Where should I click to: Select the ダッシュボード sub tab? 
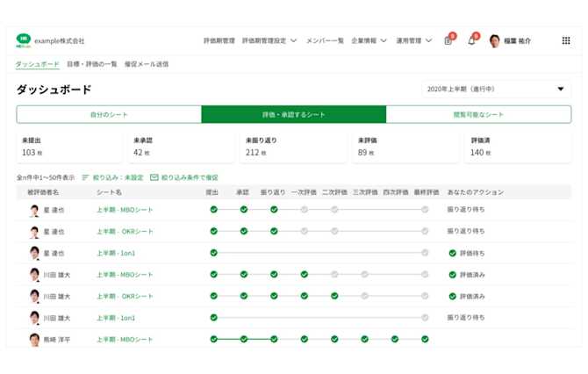click(x=38, y=64)
